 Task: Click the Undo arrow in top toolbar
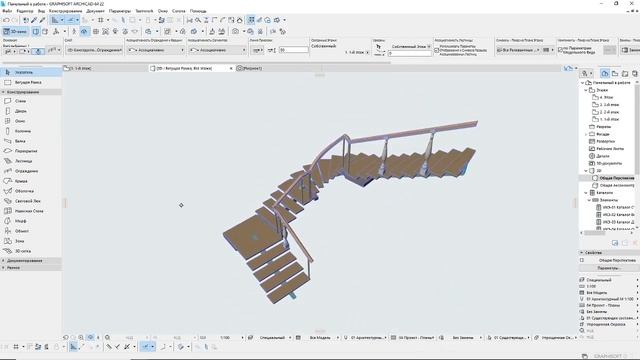point(6,20)
